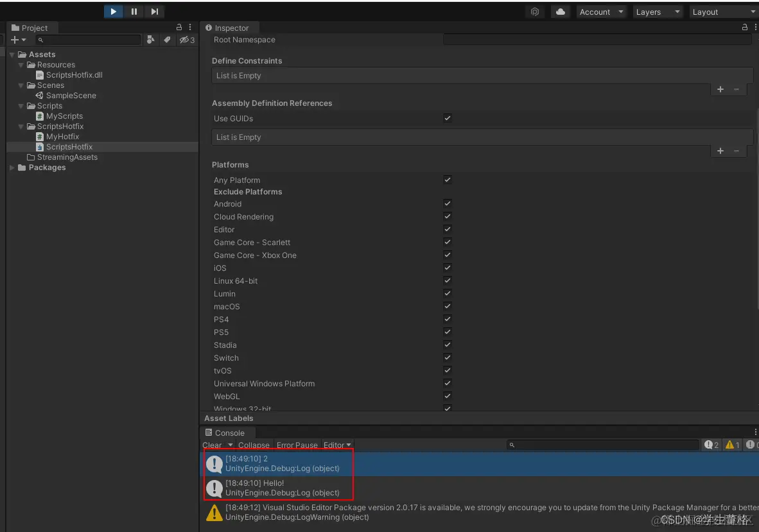Image resolution: width=759 pixels, height=532 pixels.
Task: Remove an Assembly Definition Reference
Action: [737, 151]
